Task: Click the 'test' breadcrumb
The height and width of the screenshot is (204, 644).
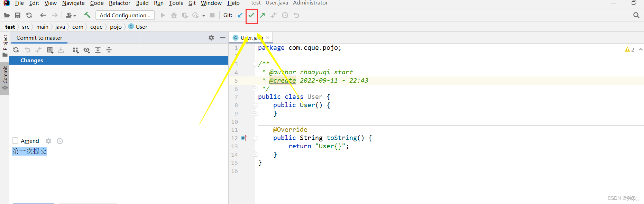Action: tap(10, 27)
